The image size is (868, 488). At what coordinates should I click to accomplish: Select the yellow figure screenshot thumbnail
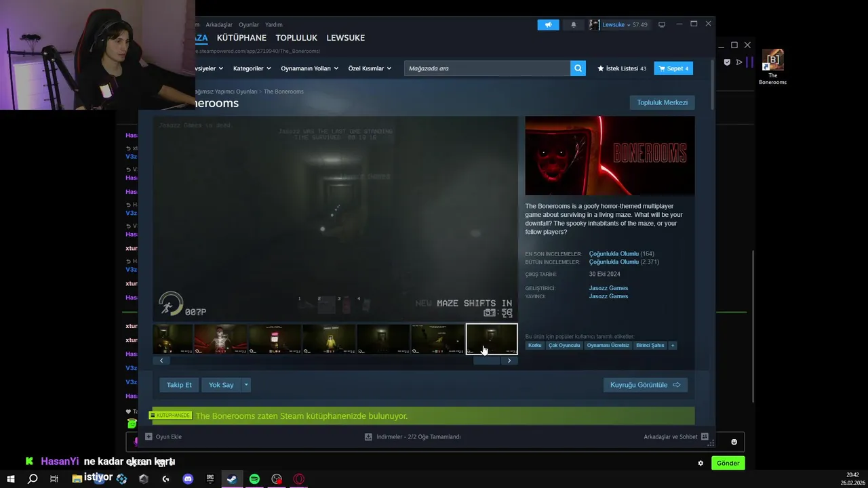(329, 339)
